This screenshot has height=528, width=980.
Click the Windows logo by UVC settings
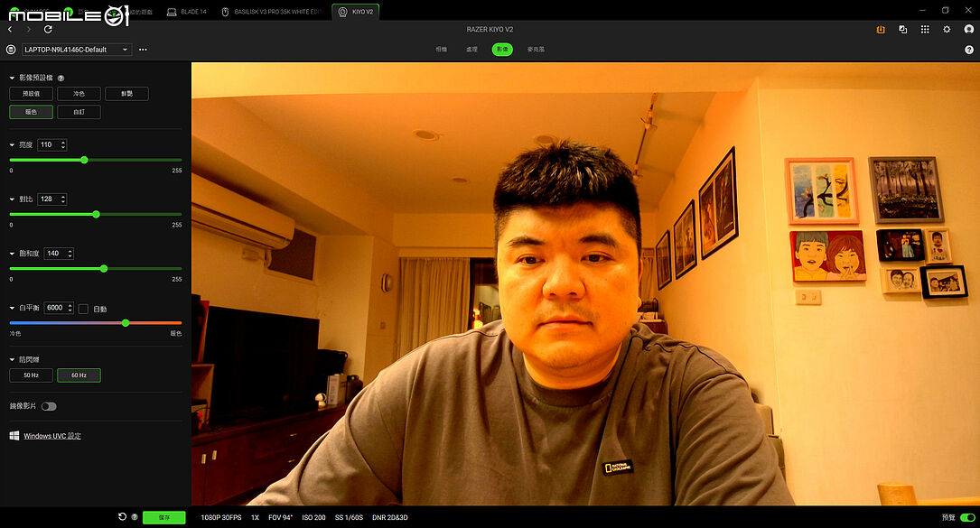pyautogui.click(x=14, y=436)
